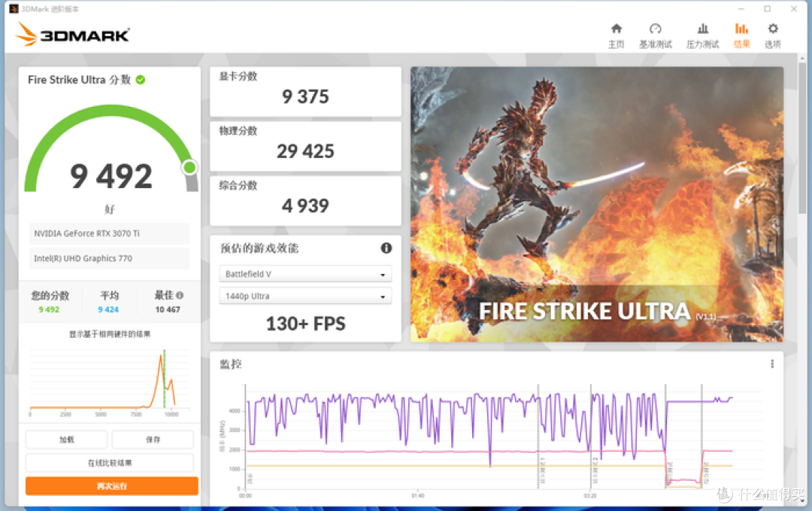Click the green knob on score gauge
The image size is (812, 511).
pos(189,167)
